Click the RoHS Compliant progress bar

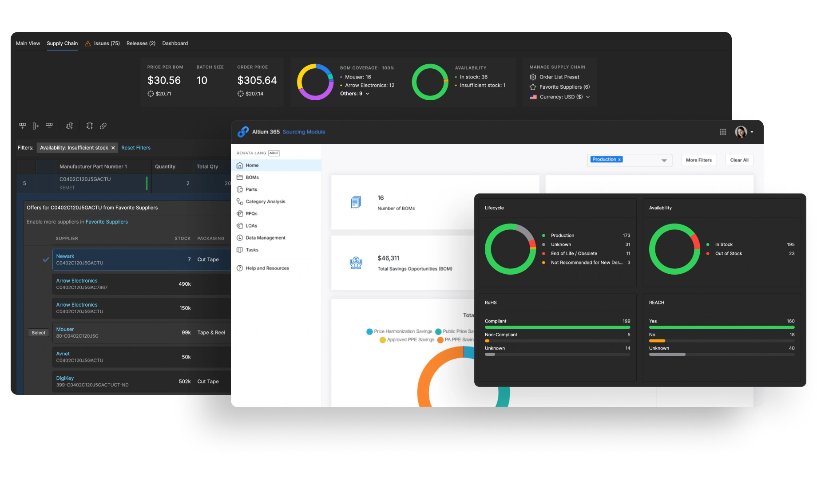[x=557, y=327]
